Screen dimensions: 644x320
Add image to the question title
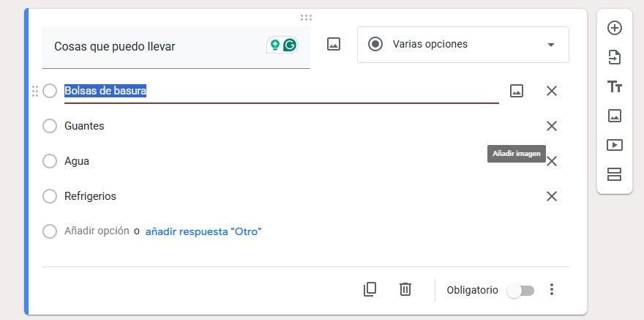(x=334, y=45)
